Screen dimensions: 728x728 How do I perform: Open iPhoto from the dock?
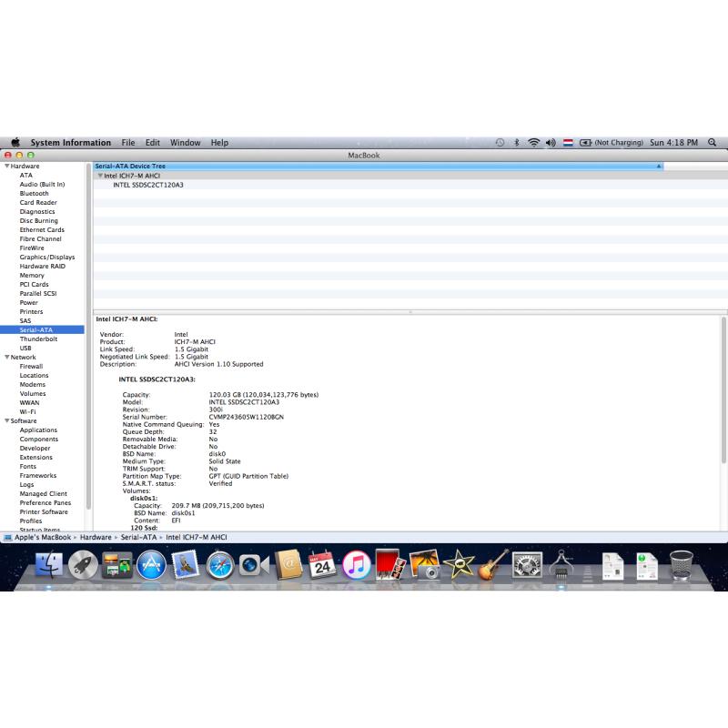pos(424,565)
